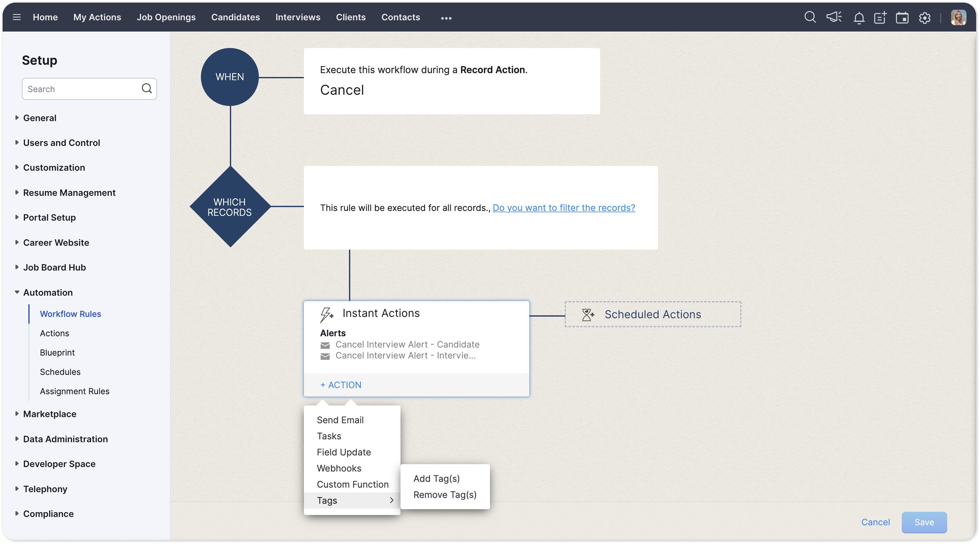This screenshot has width=980, height=544.
Task: Open the Candidates tab
Action: (235, 17)
